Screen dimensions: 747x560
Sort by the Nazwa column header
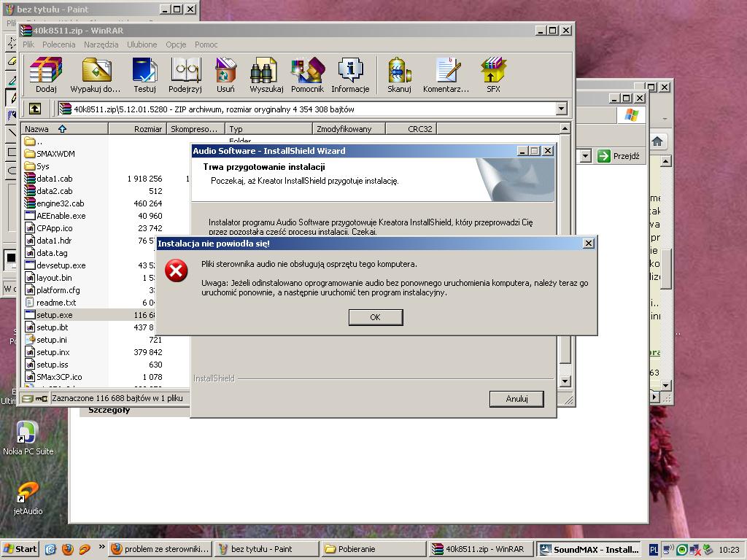(x=64, y=128)
